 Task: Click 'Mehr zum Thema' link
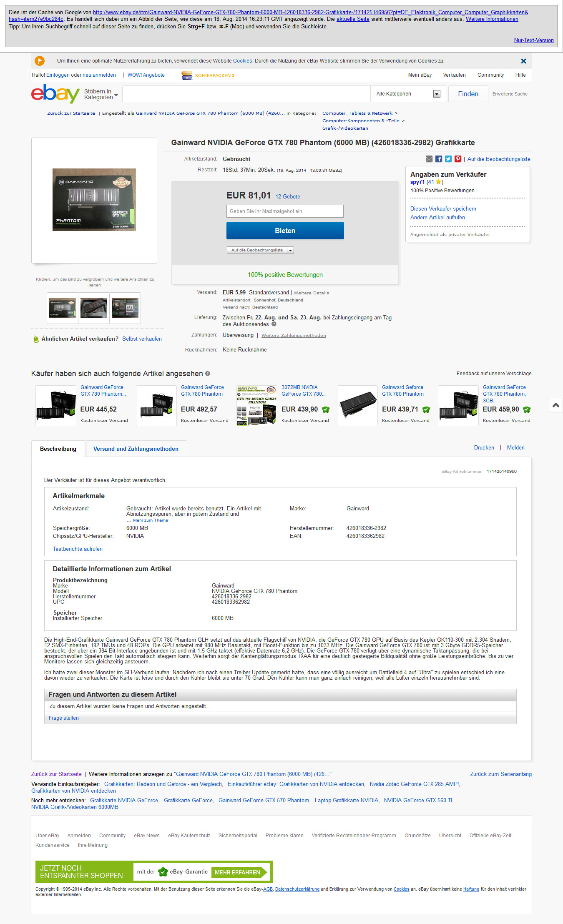tap(151, 520)
